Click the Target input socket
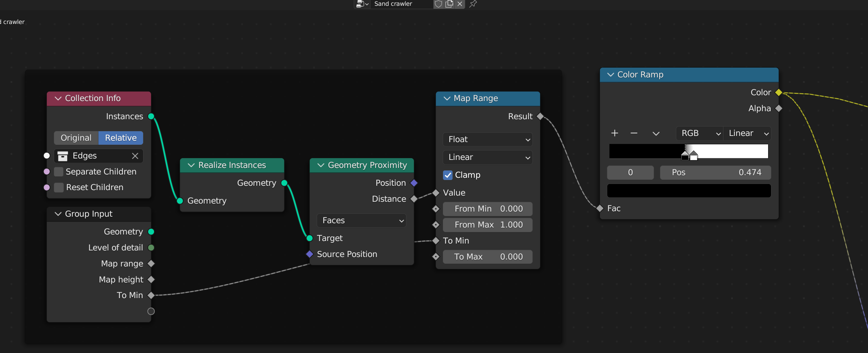 [x=309, y=238]
